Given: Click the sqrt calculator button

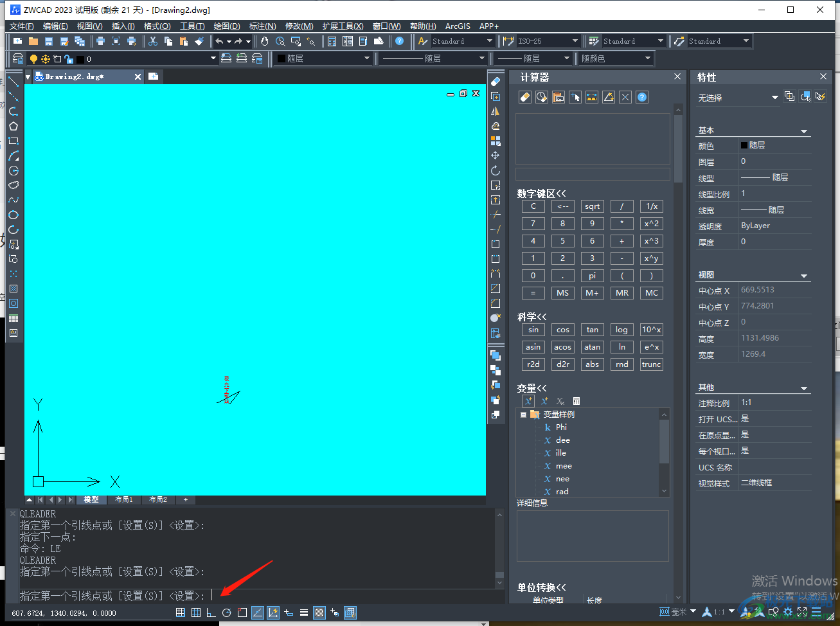Looking at the screenshot, I should [x=592, y=206].
